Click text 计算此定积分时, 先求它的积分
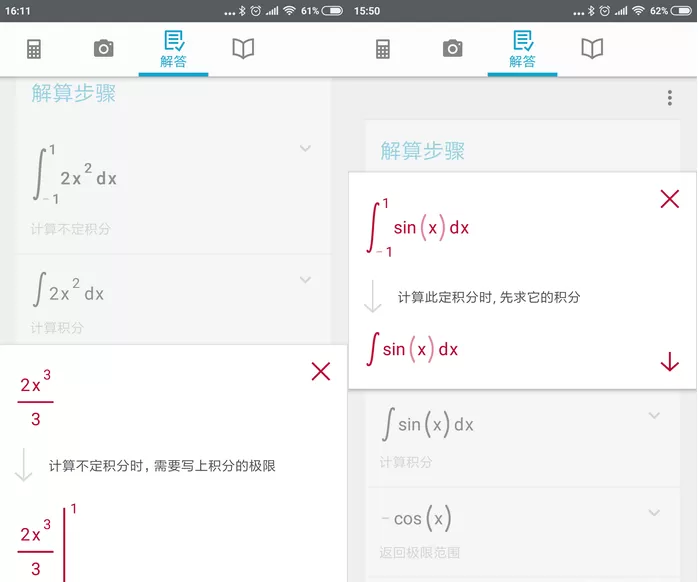This screenshot has height=582, width=698. 489,297
